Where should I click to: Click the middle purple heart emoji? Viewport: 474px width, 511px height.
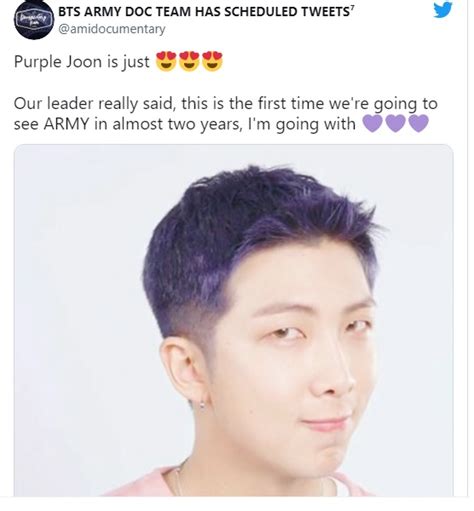click(x=395, y=124)
